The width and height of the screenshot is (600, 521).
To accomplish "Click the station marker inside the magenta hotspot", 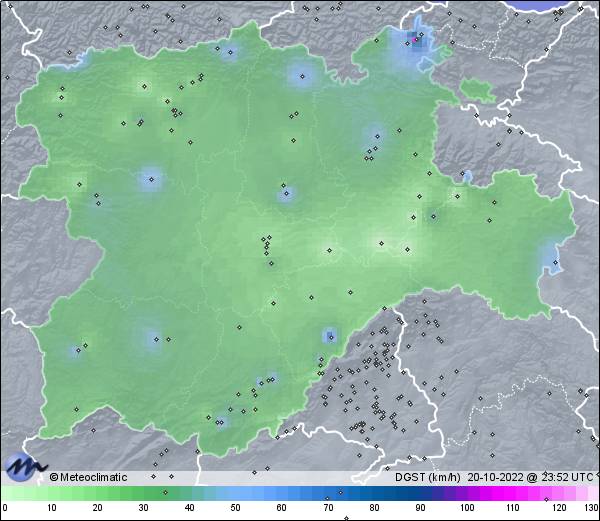I will [414, 39].
